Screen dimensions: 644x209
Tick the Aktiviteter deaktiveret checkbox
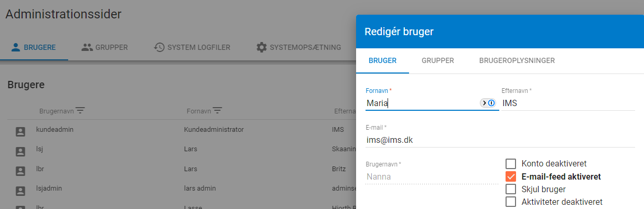pyautogui.click(x=511, y=202)
